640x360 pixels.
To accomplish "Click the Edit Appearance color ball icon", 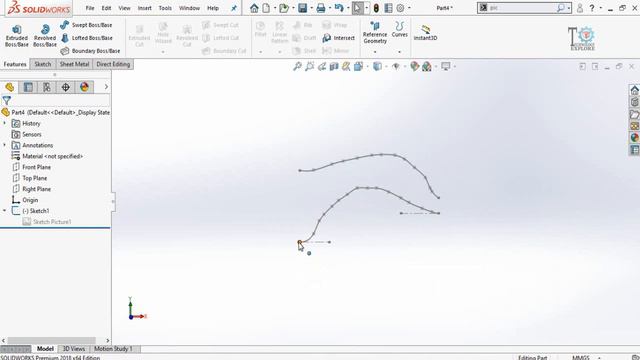I will click(415, 66).
